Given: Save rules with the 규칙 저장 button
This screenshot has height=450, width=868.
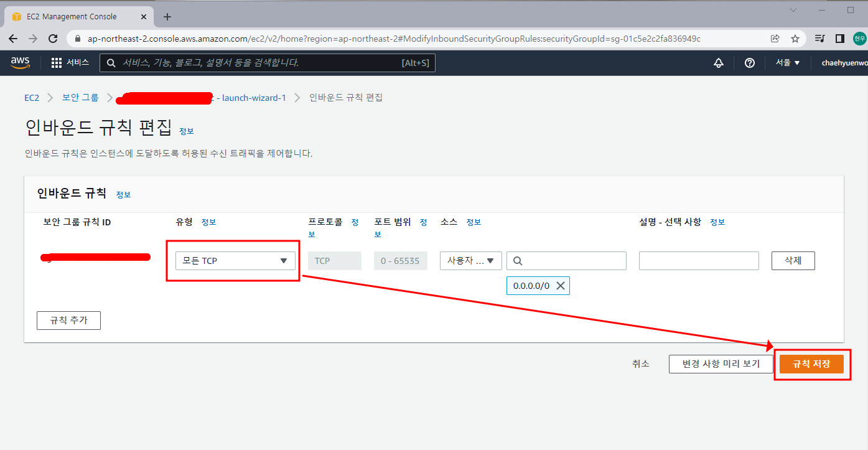Looking at the screenshot, I should pyautogui.click(x=813, y=364).
